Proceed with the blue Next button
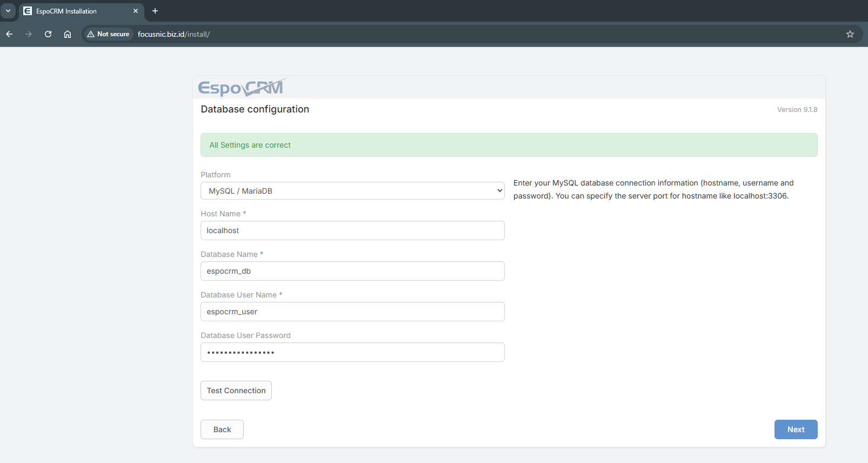868x463 pixels. 796,429
